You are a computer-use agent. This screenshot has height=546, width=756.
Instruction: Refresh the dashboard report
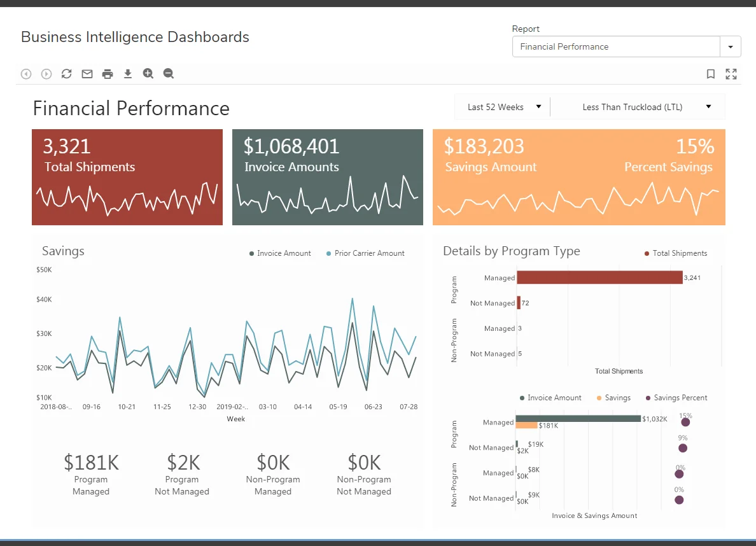click(x=67, y=74)
